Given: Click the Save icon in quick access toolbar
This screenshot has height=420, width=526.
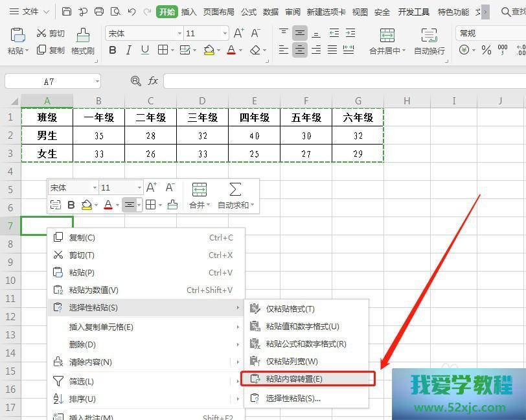Looking at the screenshot, I should 67,12.
